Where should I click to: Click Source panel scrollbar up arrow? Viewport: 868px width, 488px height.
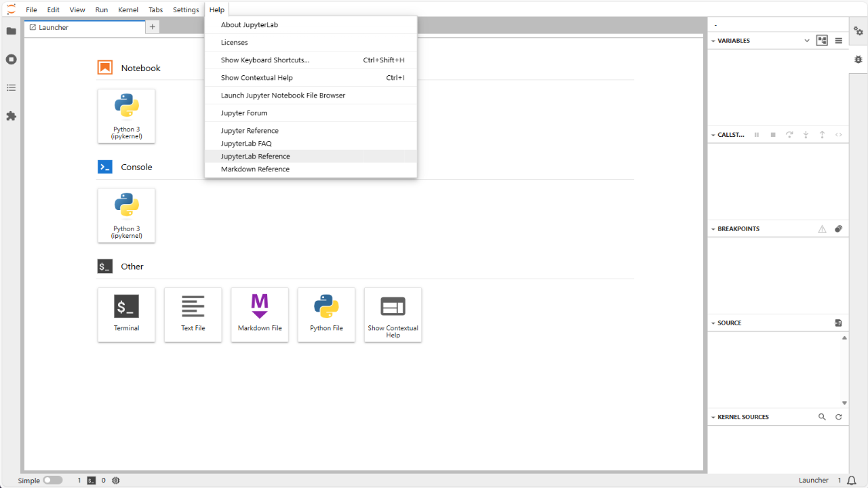[844, 338]
